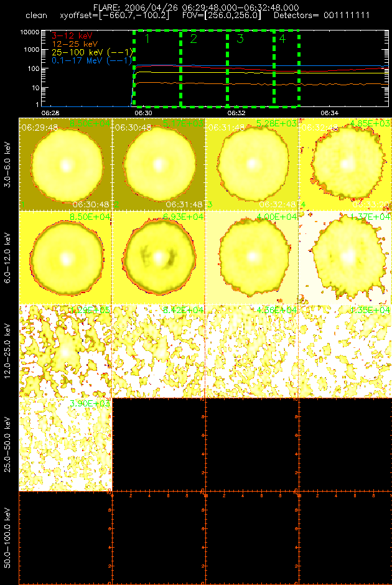Select the 3.0-6.0 keV image for interval 1

[x=65, y=164]
